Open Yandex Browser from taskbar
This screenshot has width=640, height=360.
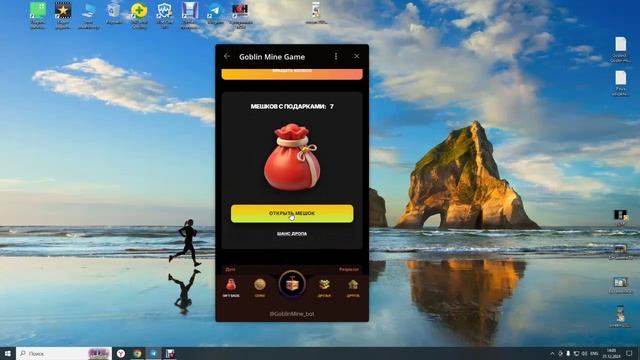point(121,353)
